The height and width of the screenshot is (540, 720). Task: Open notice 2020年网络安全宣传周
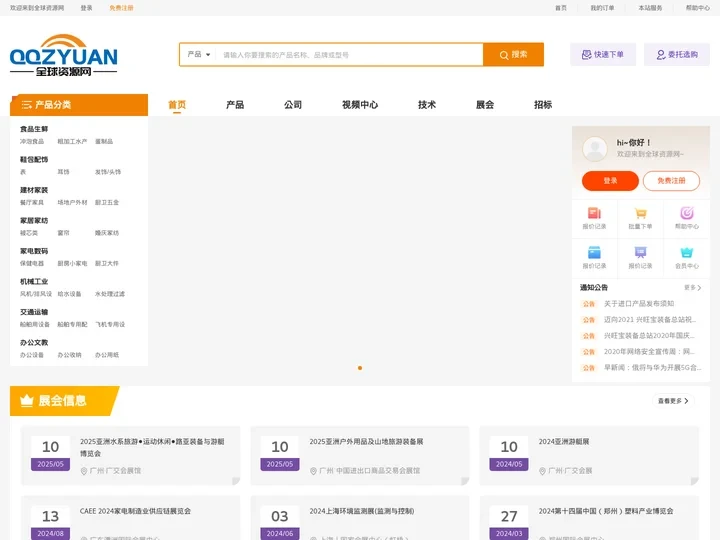coord(649,352)
